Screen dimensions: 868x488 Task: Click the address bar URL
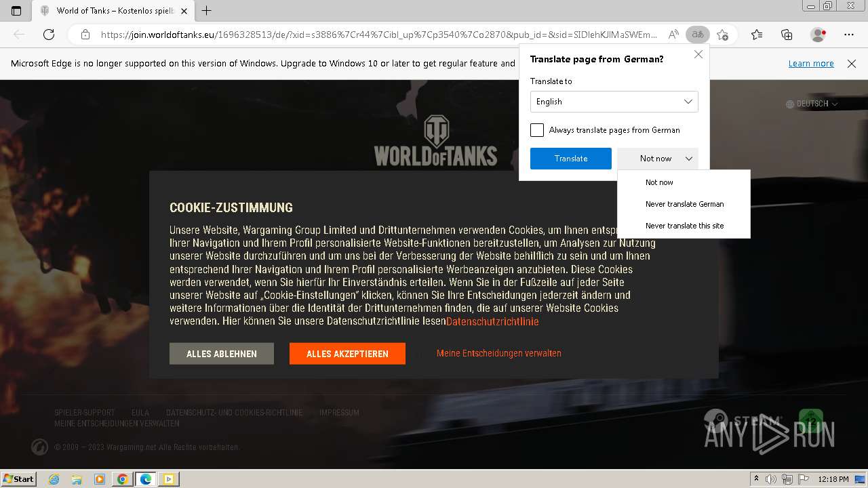(378, 35)
